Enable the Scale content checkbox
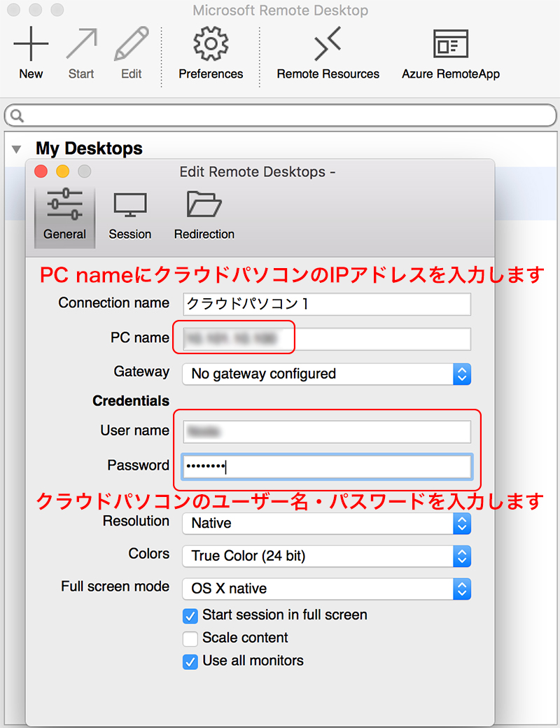560x728 pixels. tap(190, 639)
